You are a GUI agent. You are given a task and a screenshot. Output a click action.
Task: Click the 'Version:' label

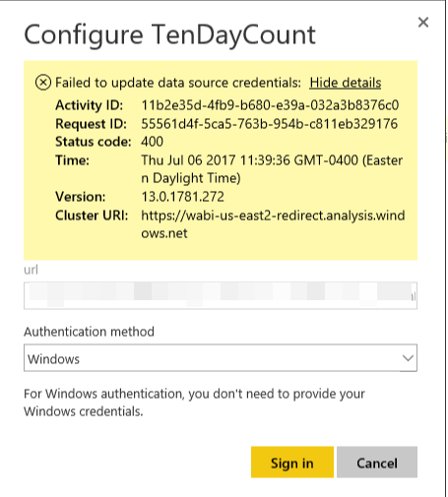(81, 197)
